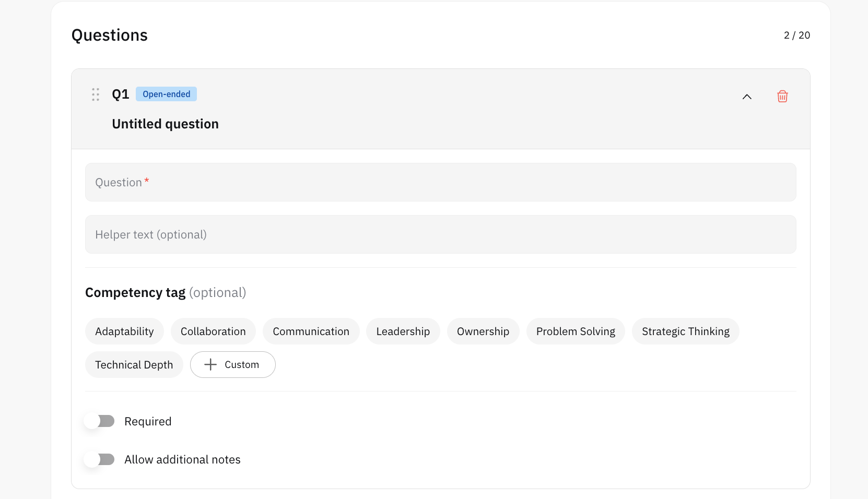Toggle the Required switch
This screenshot has height=499, width=868.
[x=100, y=421]
